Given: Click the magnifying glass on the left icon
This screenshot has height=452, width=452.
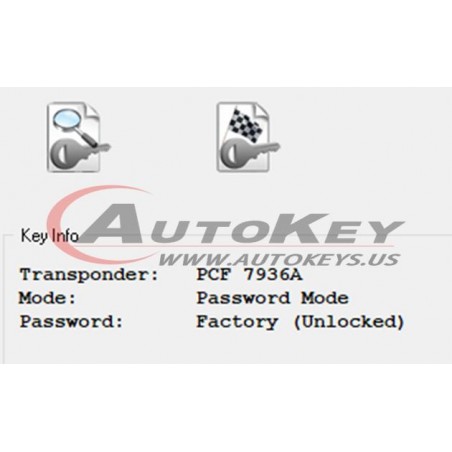Looking at the screenshot, I should pyautogui.click(x=75, y=127).
